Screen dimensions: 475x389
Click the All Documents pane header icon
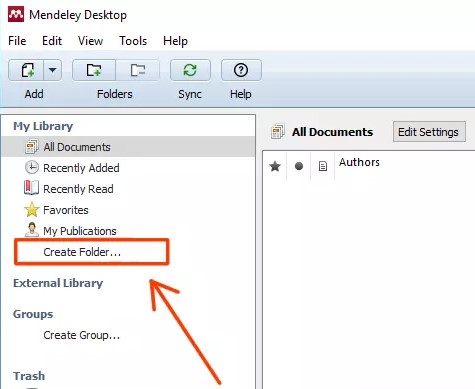pyautogui.click(x=278, y=131)
